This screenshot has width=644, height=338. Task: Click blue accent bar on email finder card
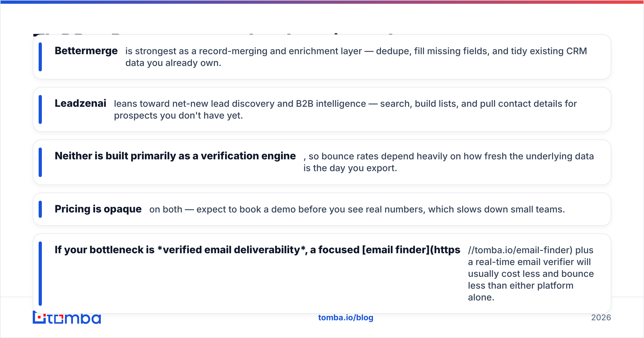(40, 274)
